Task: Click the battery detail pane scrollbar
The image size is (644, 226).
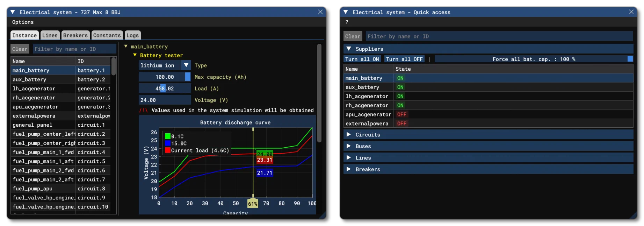Action: tap(319, 93)
